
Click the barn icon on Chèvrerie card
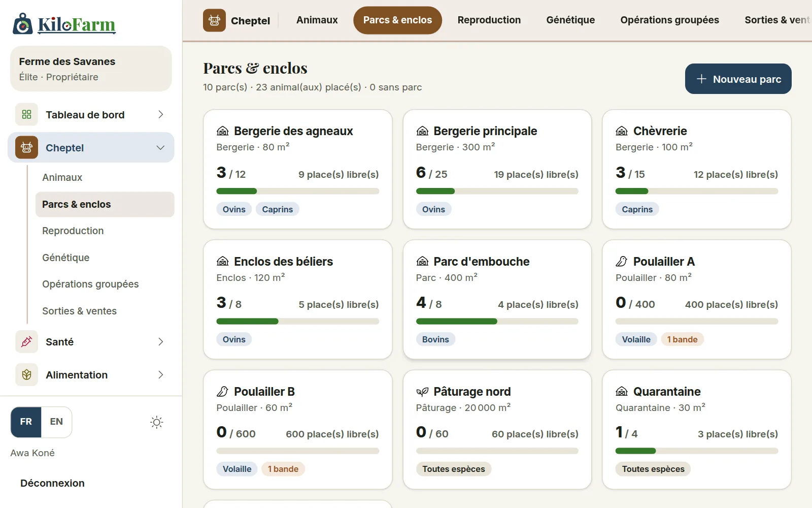click(622, 131)
